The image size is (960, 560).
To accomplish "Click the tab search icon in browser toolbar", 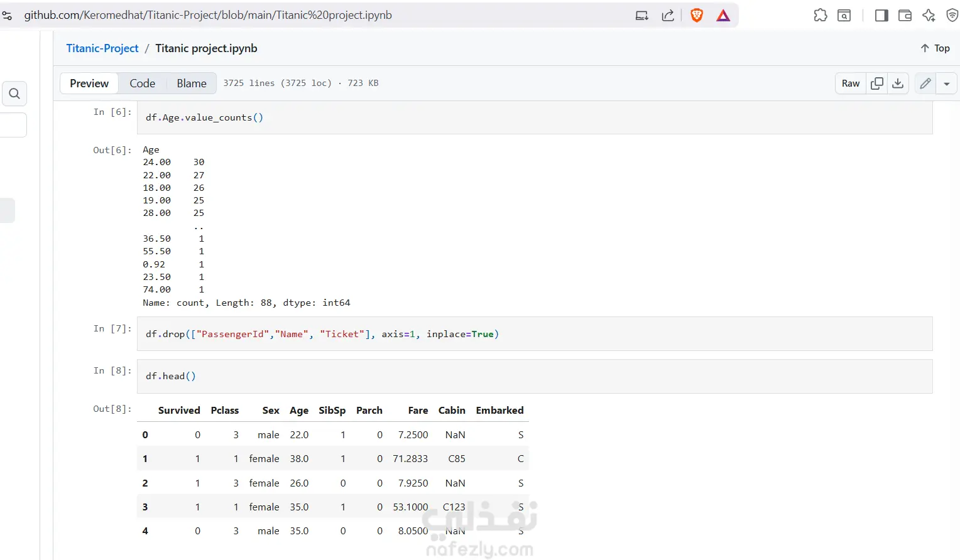I will (844, 16).
